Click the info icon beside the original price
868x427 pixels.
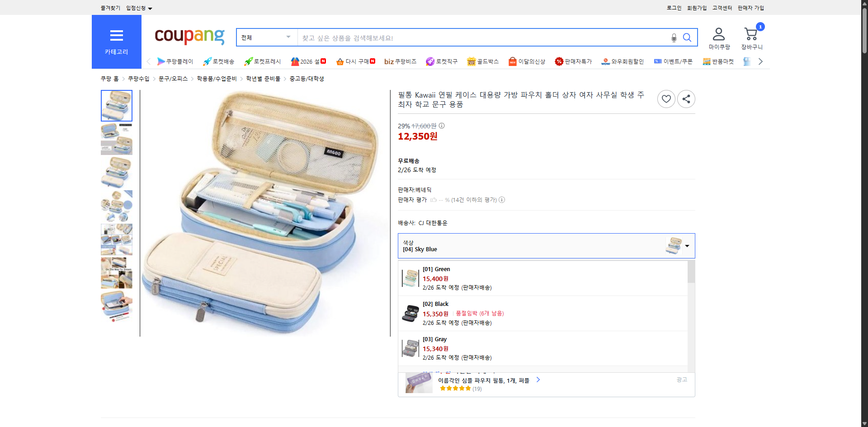point(441,126)
